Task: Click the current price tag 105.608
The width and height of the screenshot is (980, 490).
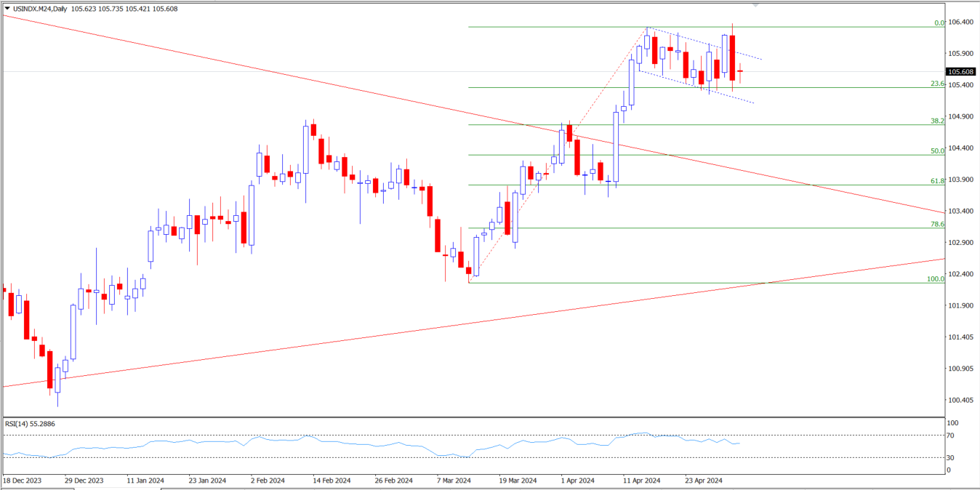Action: coord(961,71)
